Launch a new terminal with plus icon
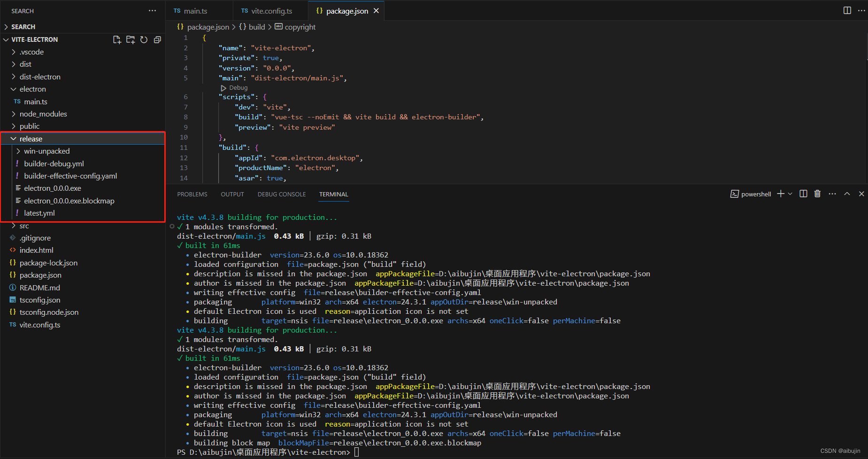Viewport: 868px width, 459px height. coord(781,194)
